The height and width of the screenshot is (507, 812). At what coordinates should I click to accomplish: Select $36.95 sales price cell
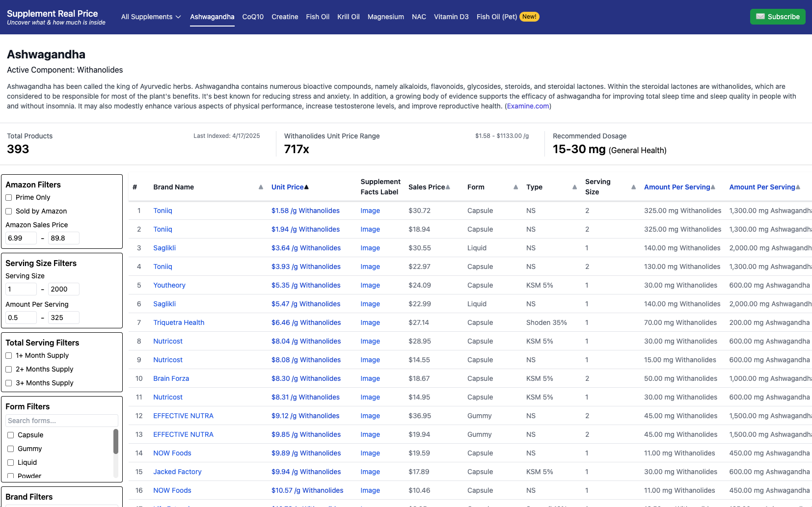[x=420, y=416]
